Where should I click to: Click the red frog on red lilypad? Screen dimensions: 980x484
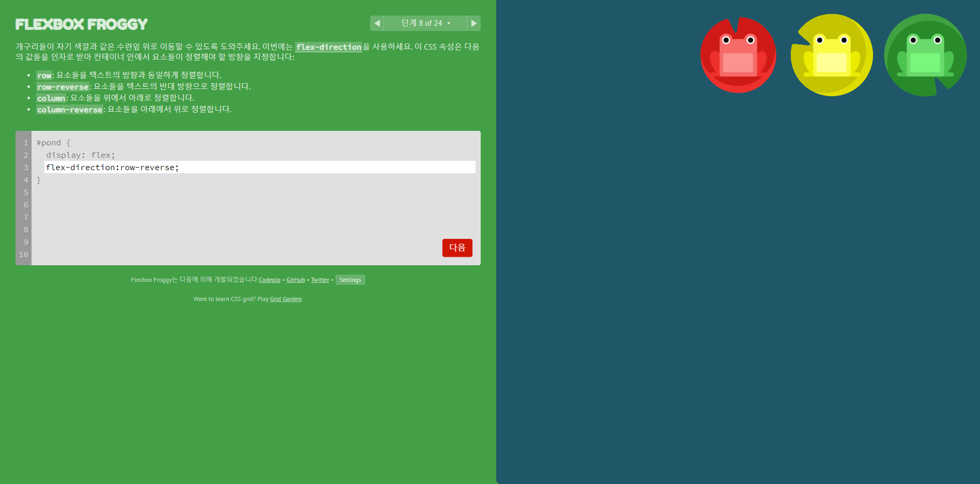tap(738, 55)
